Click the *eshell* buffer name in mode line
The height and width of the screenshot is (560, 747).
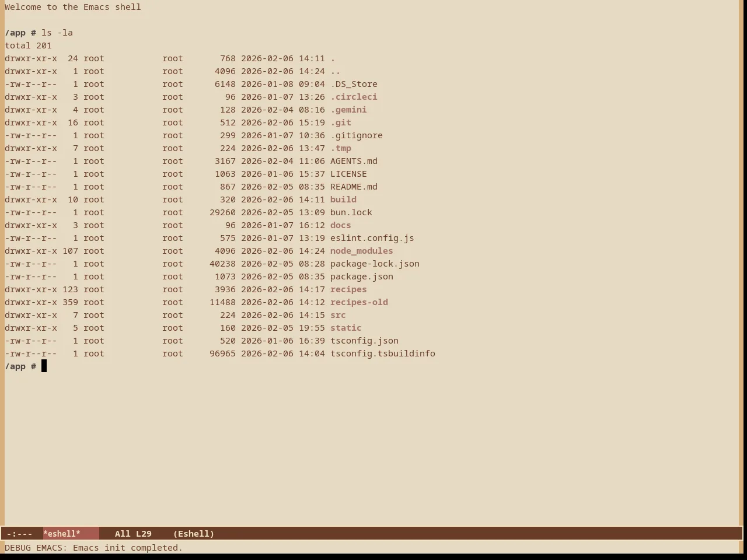[62, 534]
